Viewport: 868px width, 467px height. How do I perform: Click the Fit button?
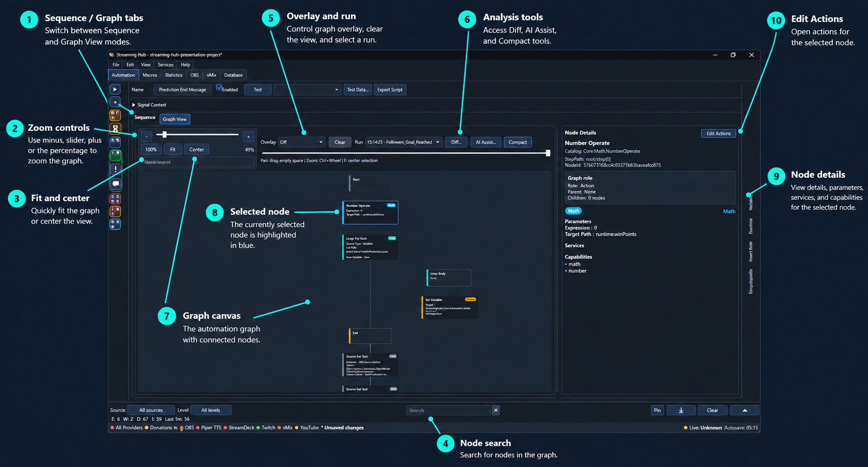click(173, 149)
